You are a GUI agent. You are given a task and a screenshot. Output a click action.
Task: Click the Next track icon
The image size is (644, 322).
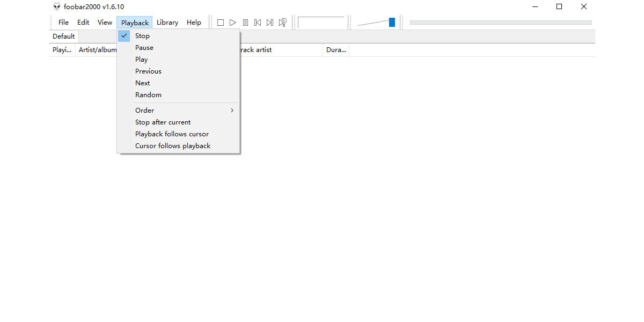[x=270, y=22]
